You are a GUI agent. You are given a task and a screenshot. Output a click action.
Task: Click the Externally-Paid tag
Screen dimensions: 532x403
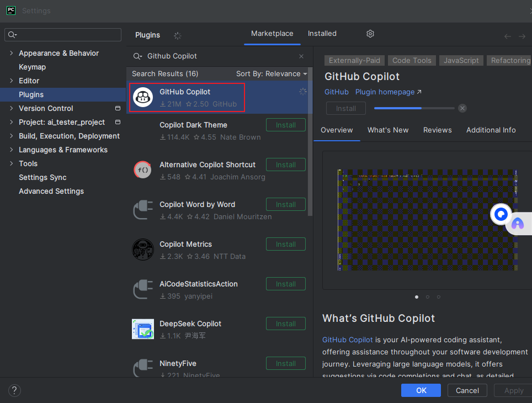354,60
